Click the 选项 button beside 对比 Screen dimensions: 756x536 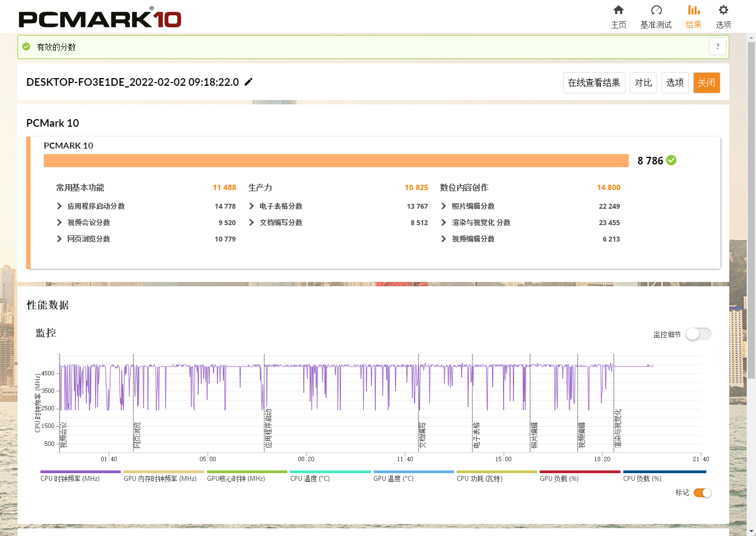click(675, 83)
